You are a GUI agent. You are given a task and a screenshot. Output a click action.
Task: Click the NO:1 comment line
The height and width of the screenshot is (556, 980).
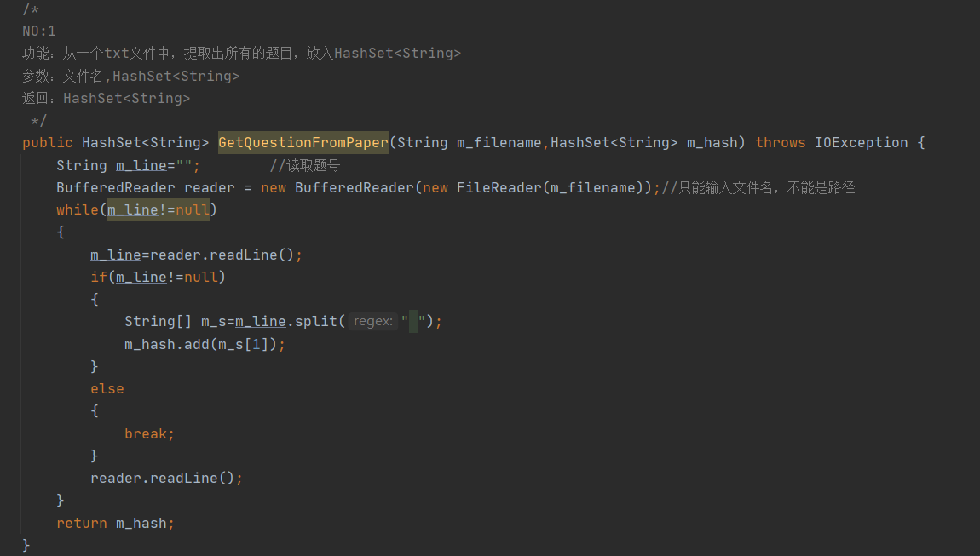38,31
